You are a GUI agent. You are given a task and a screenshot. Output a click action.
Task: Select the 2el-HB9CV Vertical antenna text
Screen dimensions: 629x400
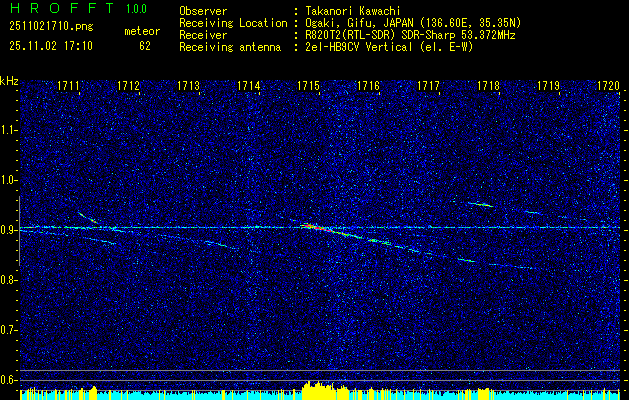[x=389, y=47]
